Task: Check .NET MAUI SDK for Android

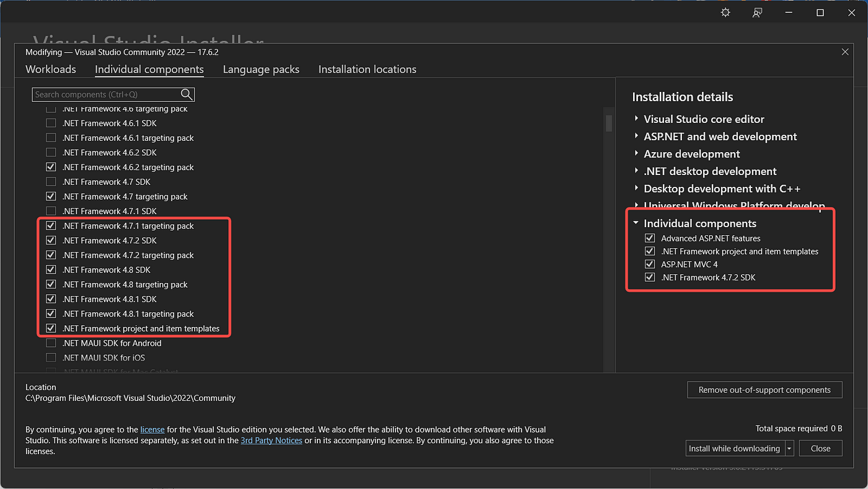Action: point(51,343)
